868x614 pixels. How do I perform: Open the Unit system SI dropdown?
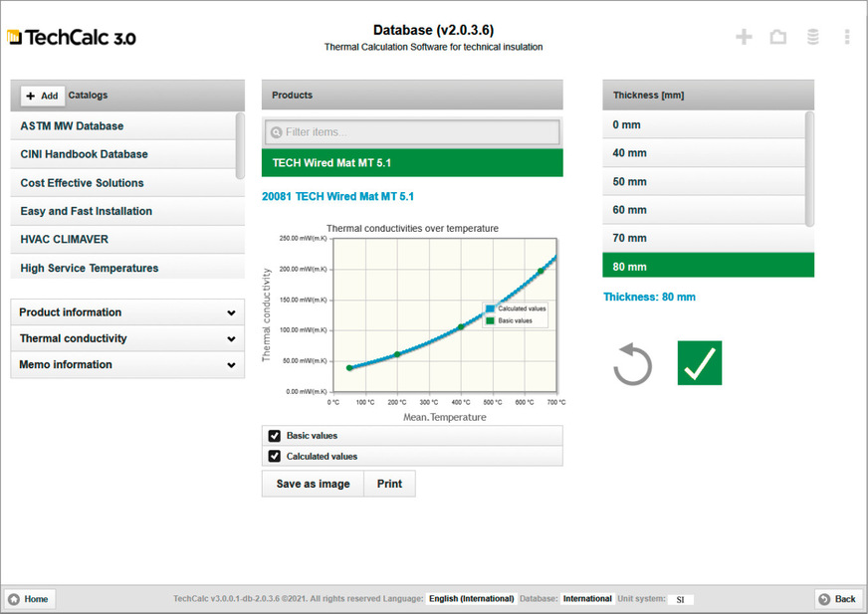coord(680,599)
